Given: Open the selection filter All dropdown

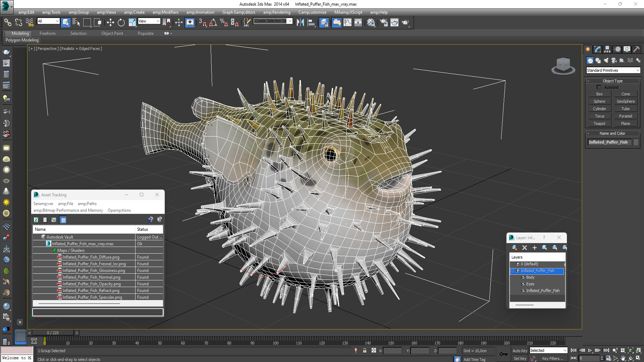Looking at the screenshot, I should [x=48, y=21].
